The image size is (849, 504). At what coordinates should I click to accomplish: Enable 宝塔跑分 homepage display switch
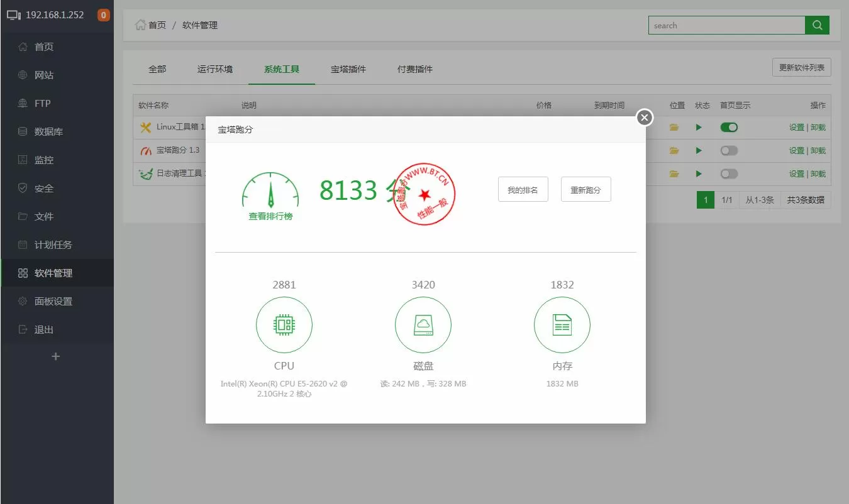[x=729, y=150]
